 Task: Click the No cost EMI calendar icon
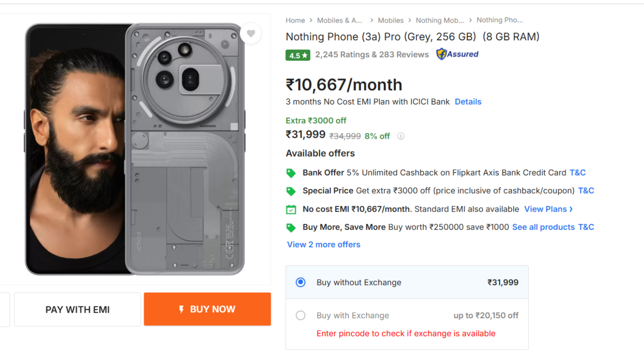click(x=291, y=210)
